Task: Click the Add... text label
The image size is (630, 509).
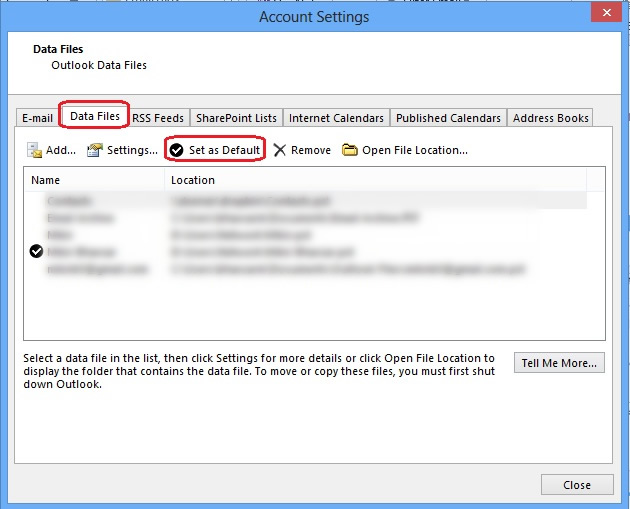Action: [x=61, y=150]
